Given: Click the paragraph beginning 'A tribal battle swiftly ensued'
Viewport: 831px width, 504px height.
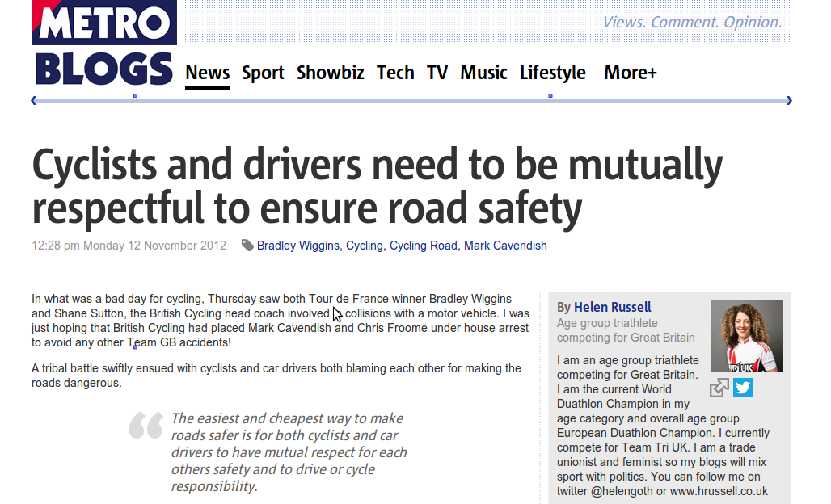Looking at the screenshot, I should 276,376.
